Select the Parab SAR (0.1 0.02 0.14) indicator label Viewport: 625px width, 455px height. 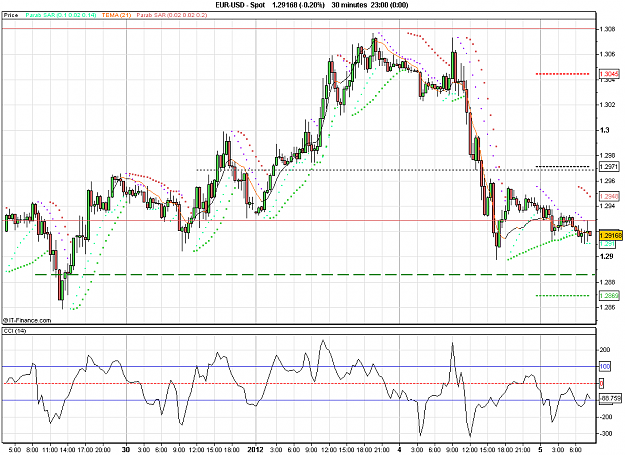click(61, 15)
